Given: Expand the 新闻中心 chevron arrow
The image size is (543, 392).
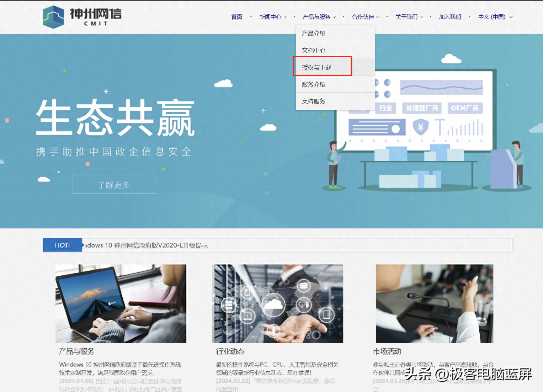Looking at the screenshot, I should pos(285,17).
